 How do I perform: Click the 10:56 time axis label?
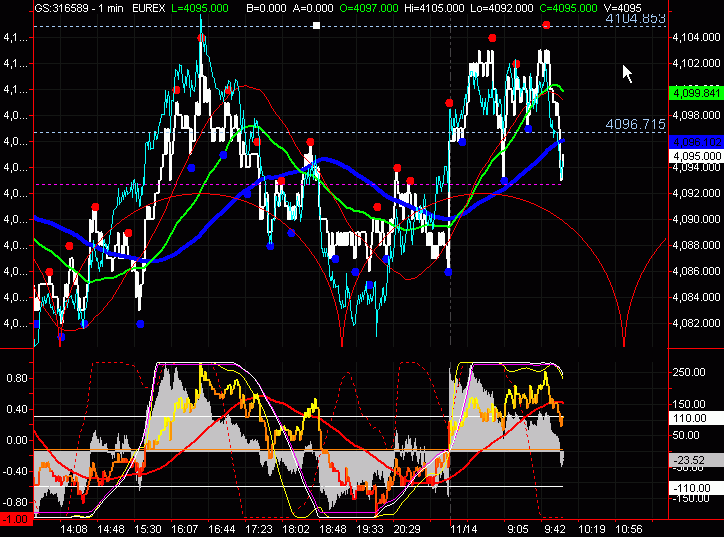629,530
